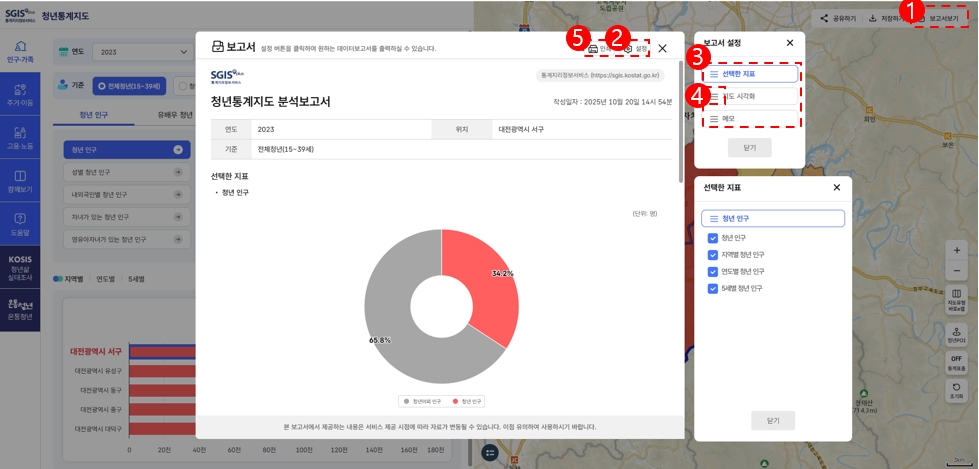Click the 초기화 reset map button
The width and height of the screenshot is (979, 469).
[x=957, y=392]
